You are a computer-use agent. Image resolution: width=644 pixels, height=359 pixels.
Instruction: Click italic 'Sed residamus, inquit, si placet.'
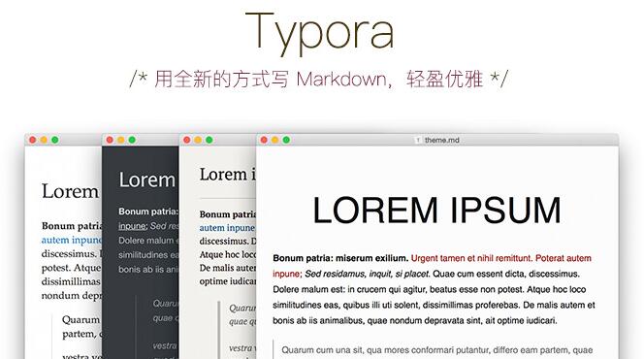(x=368, y=274)
